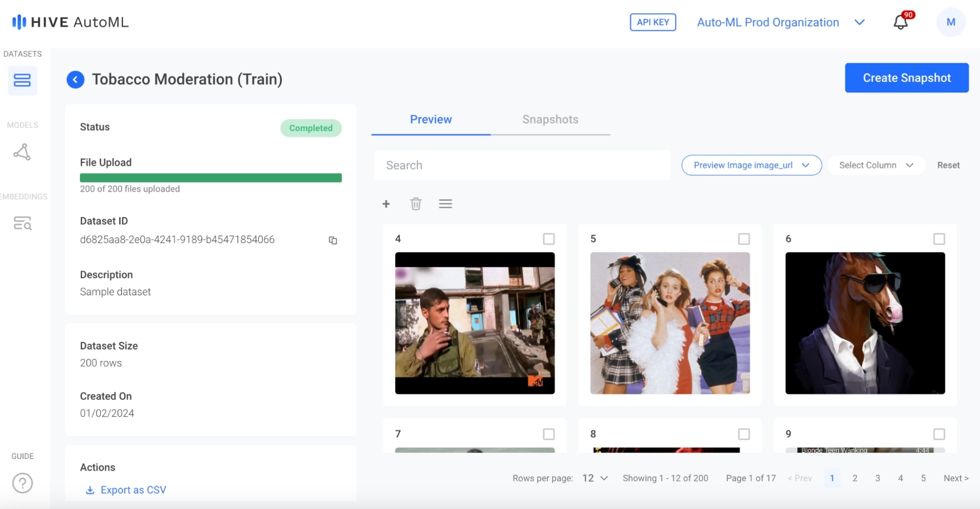Expand the Preview Image image_url dropdown
980x509 pixels.
coord(751,165)
